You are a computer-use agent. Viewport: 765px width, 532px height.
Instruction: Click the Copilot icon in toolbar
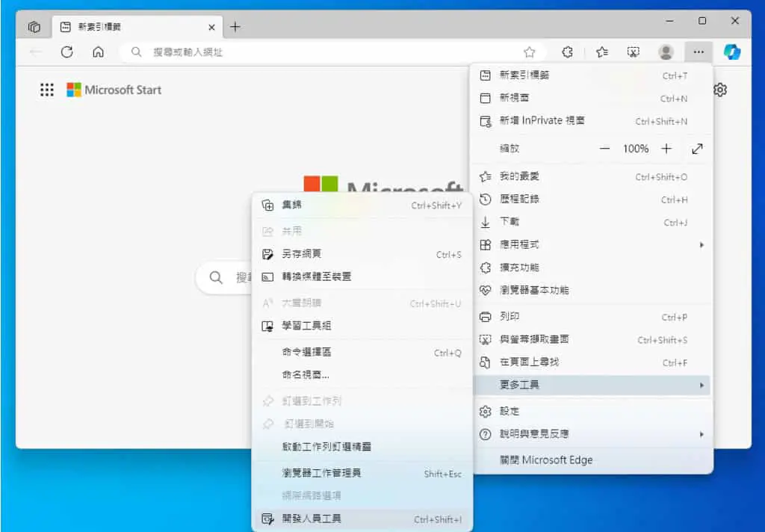[x=732, y=52]
